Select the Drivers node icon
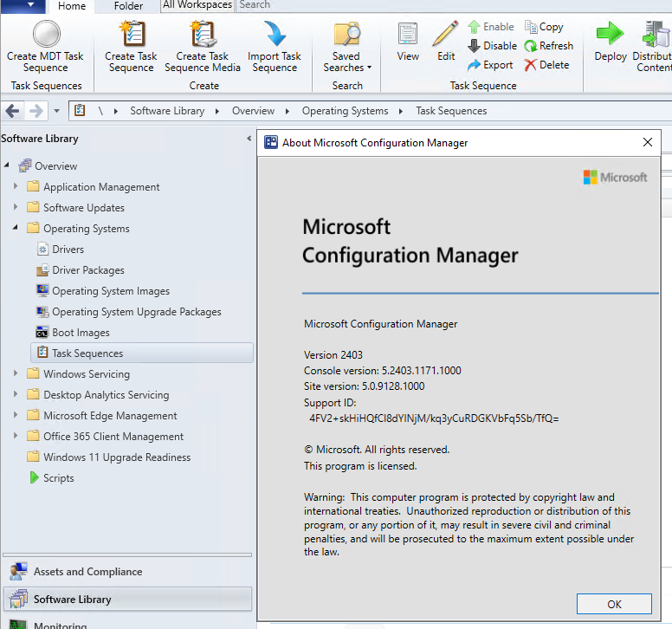The width and height of the screenshot is (672, 629). point(42,250)
